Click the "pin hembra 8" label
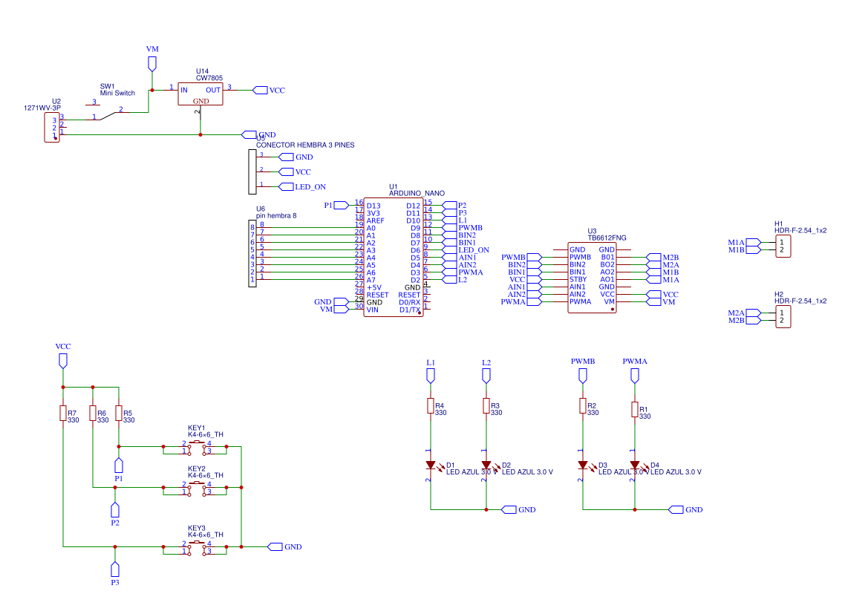868x614 pixels. [276, 215]
